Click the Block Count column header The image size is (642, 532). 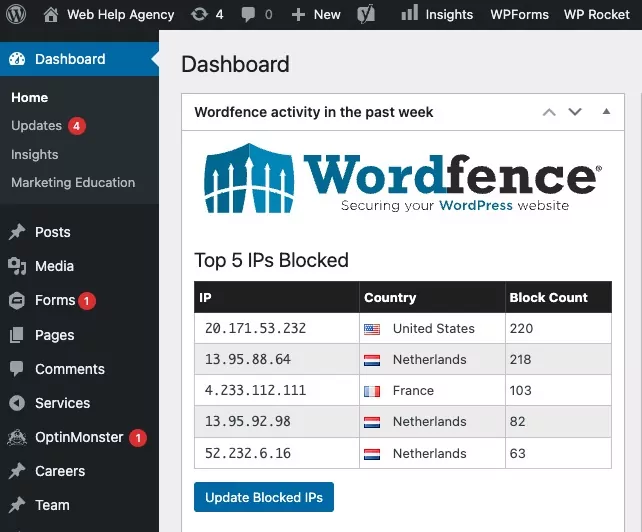tap(558, 297)
